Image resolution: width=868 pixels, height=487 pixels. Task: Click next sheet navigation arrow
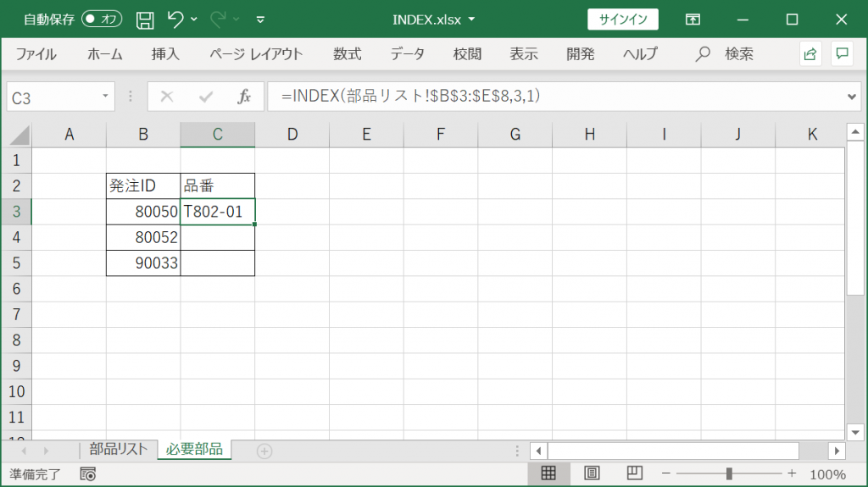pyautogui.click(x=46, y=451)
